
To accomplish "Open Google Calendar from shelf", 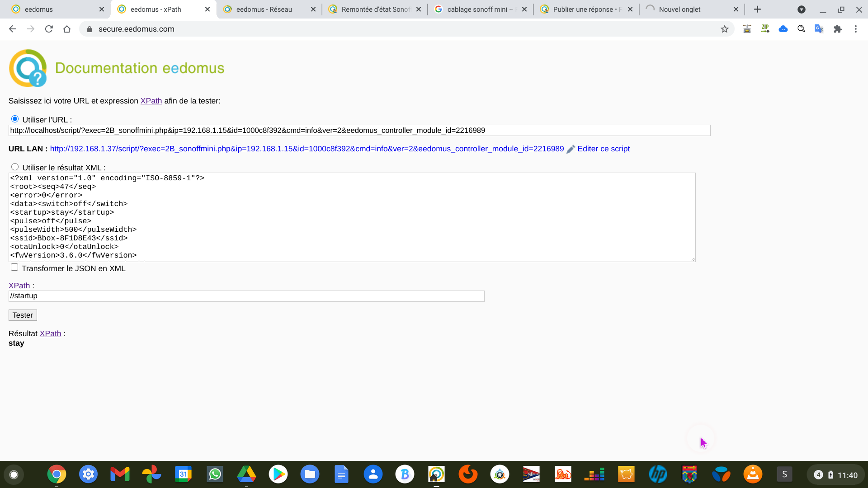I will 183,474.
